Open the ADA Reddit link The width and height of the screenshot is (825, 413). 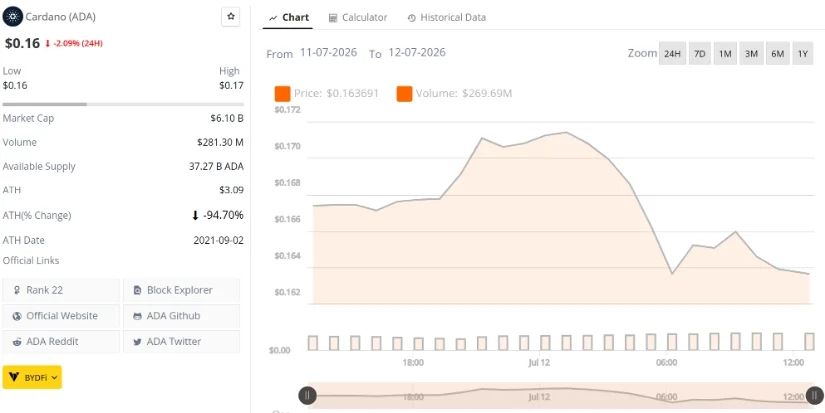(61, 341)
